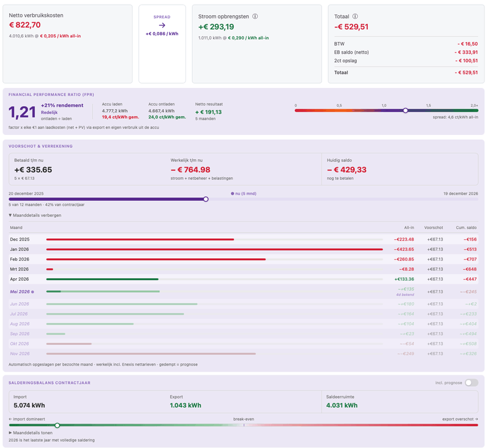488x448 pixels.
Task: Select the Mrt 2026 month row
Action: [x=243, y=269]
